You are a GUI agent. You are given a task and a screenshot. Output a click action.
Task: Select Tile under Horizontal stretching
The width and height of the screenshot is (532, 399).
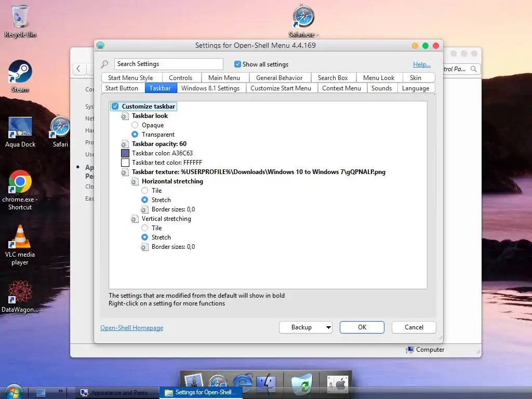144,191
